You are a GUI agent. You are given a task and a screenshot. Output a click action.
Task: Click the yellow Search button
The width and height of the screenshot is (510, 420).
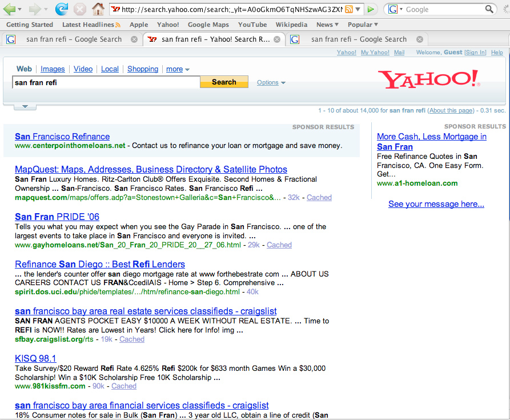(224, 82)
